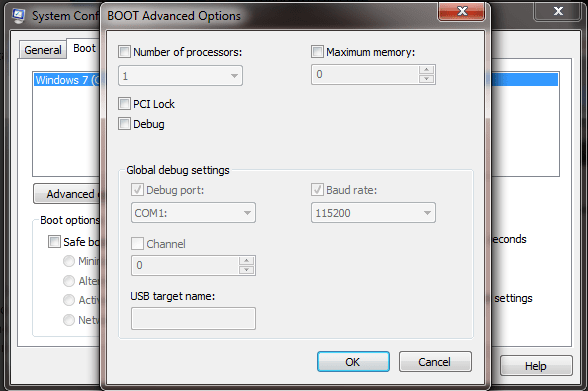Select the Boot tab
588x391 pixels.
[85, 48]
